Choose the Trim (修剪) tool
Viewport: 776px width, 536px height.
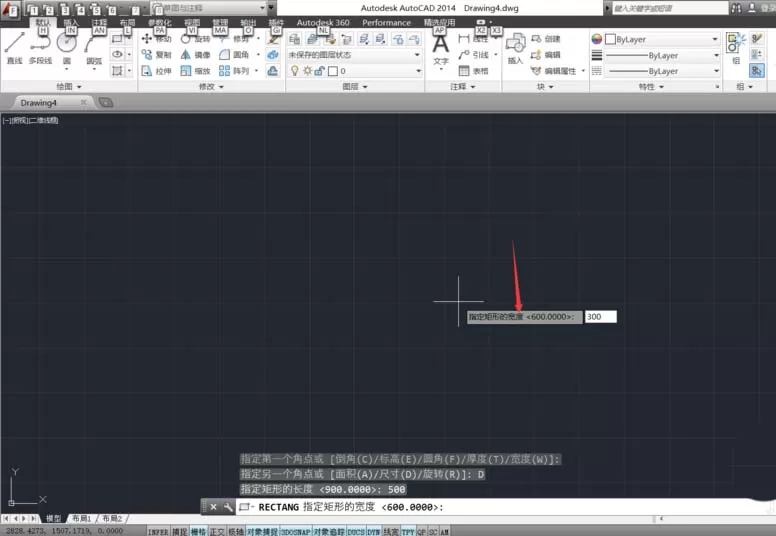pos(235,39)
